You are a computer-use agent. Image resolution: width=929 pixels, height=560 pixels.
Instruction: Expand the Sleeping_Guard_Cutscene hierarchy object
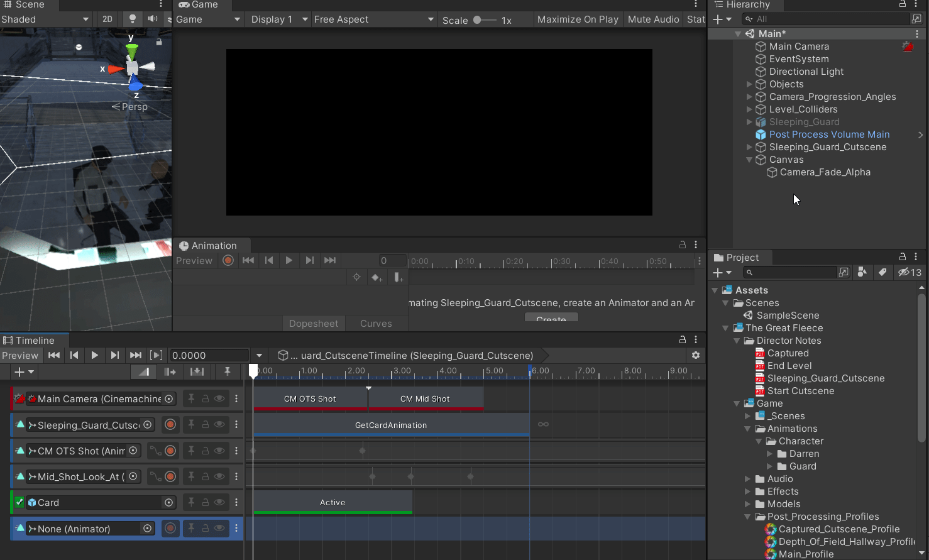point(749,147)
